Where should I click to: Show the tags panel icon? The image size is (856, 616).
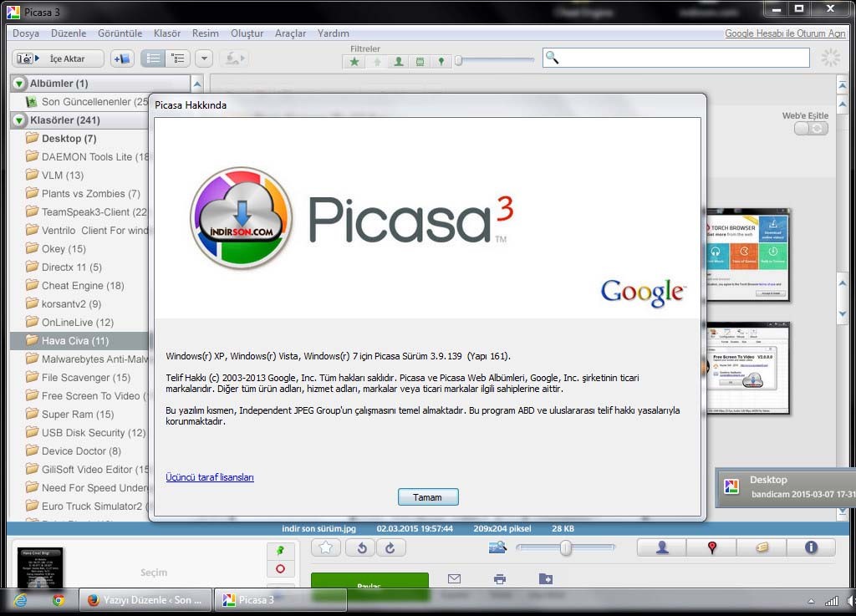pos(762,547)
